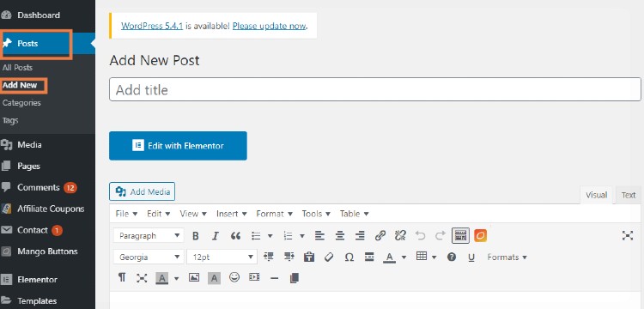Image resolution: width=644 pixels, height=309 pixels.
Task: Align text left
Action: click(319, 236)
